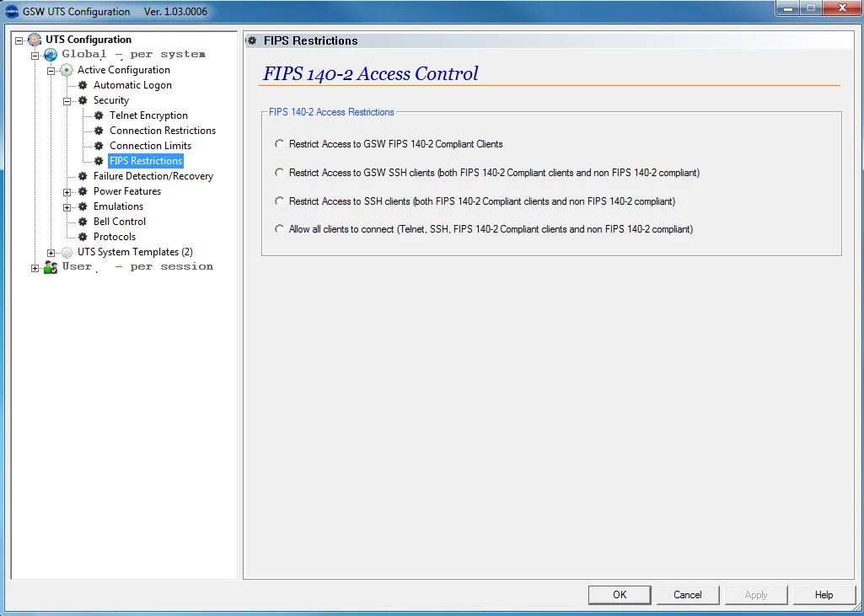Click gear icon beside FIPS Restrictions tree item
This screenshot has height=616, width=864.
pos(99,161)
